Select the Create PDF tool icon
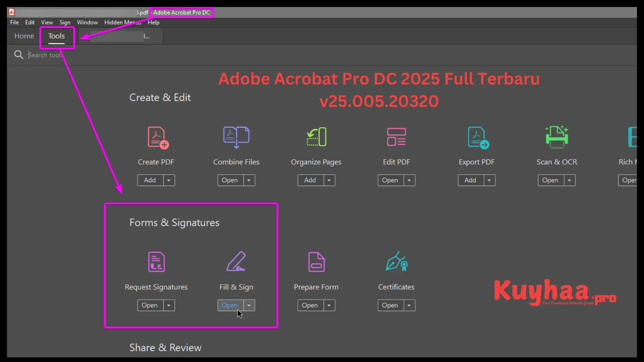The width and height of the screenshot is (644, 362). (x=156, y=137)
